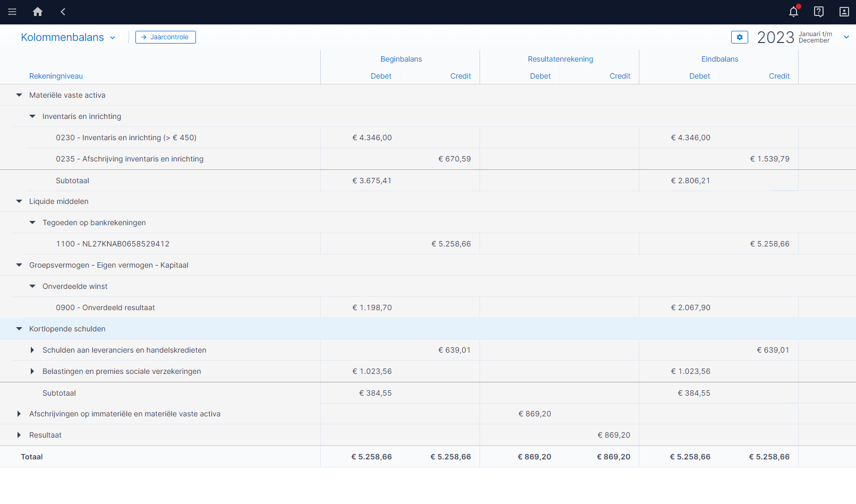
Task: Expand the Resultaat row
Action: [19, 435]
